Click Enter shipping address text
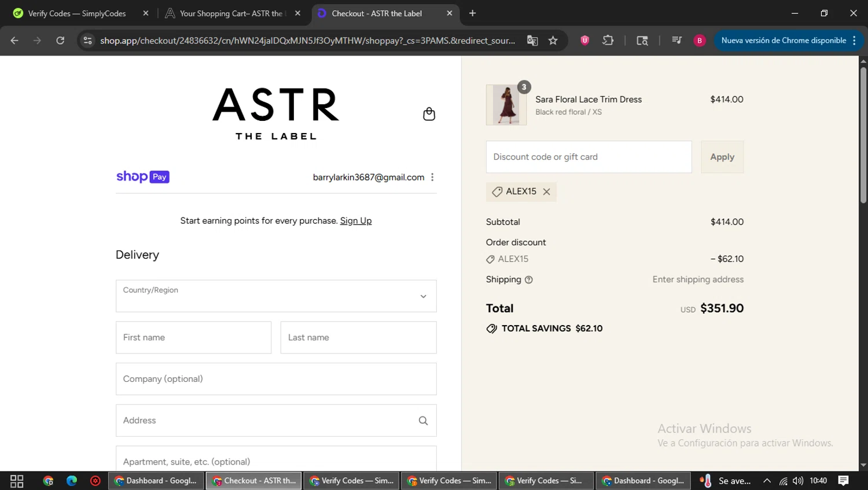 tap(698, 279)
